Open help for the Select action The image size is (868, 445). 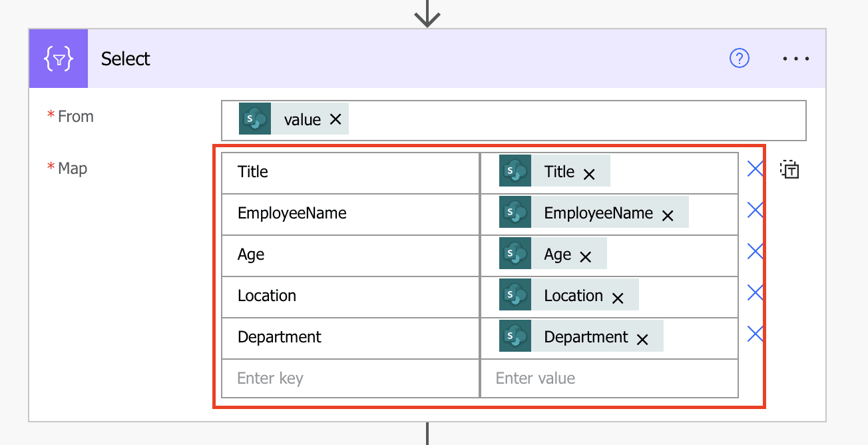click(740, 59)
